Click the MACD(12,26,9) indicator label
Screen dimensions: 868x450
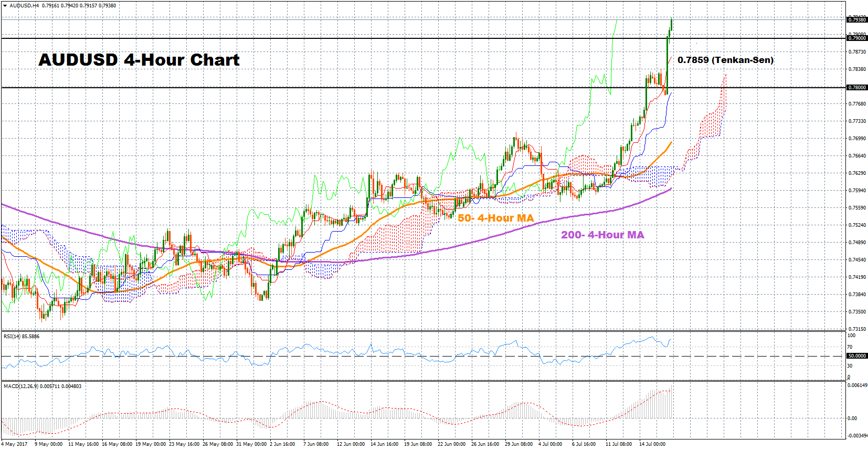[43, 386]
